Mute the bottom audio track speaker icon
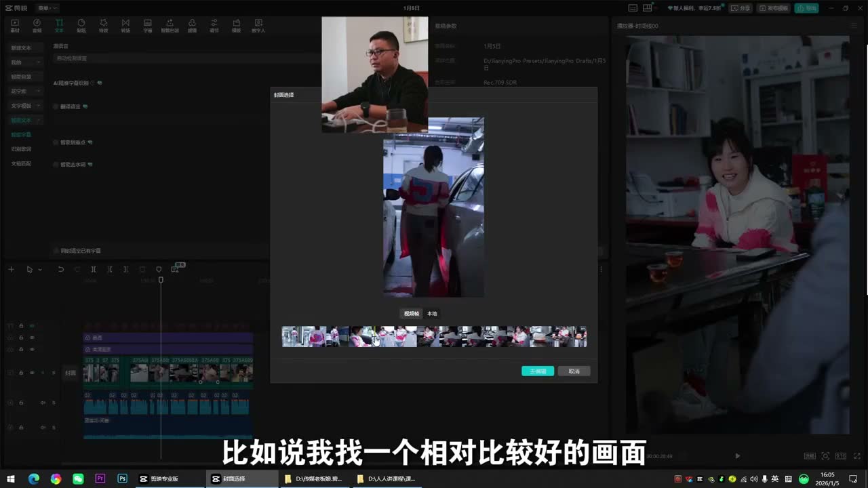This screenshot has height=488, width=868. click(43, 427)
